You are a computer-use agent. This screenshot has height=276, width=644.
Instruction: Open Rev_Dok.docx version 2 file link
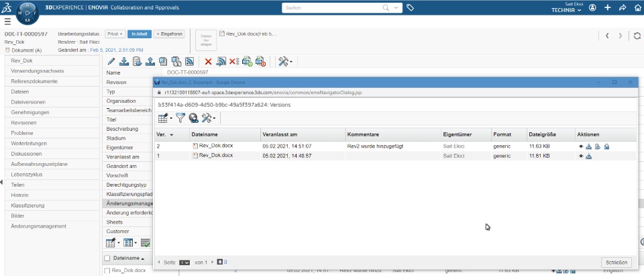215,146
